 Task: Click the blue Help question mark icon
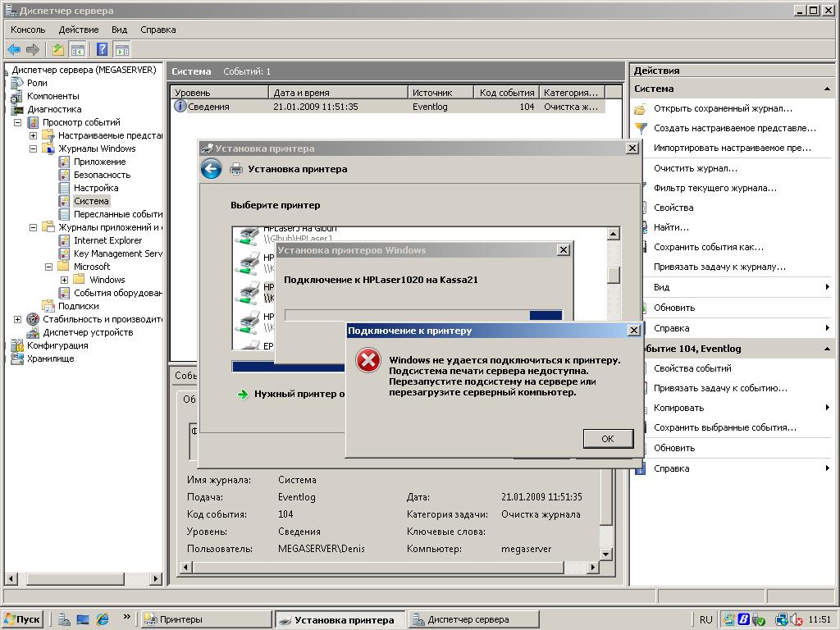tap(102, 50)
